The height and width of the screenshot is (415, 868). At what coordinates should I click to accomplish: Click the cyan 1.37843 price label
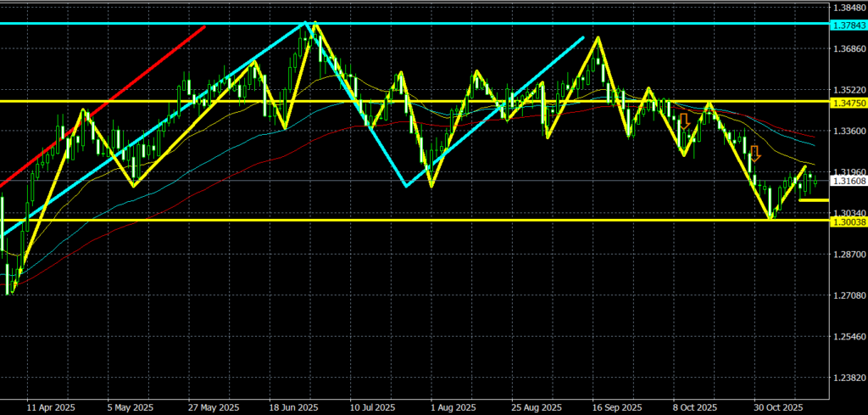pos(849,24)
